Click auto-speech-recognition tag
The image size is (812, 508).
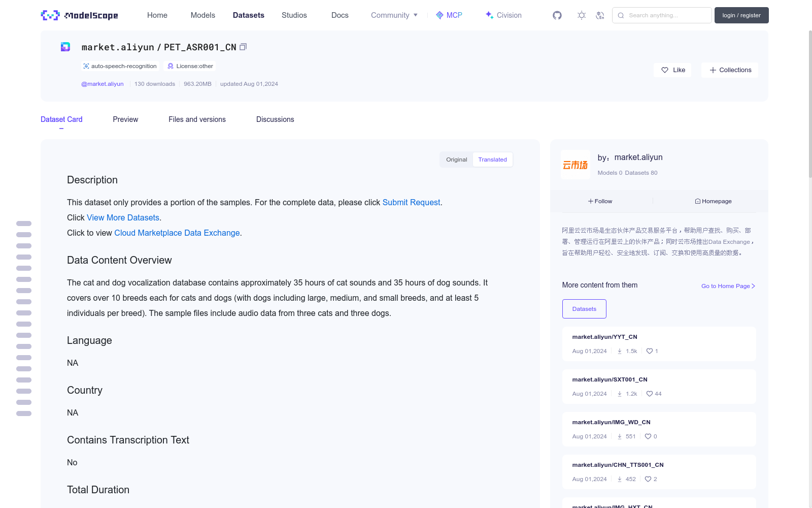[120, 66]
